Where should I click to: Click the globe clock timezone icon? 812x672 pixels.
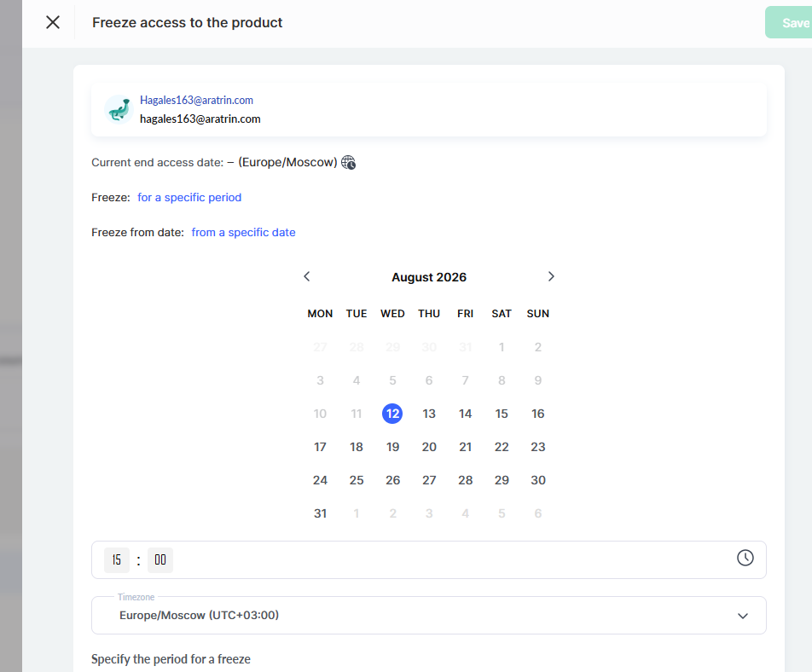tap(349, 163)
